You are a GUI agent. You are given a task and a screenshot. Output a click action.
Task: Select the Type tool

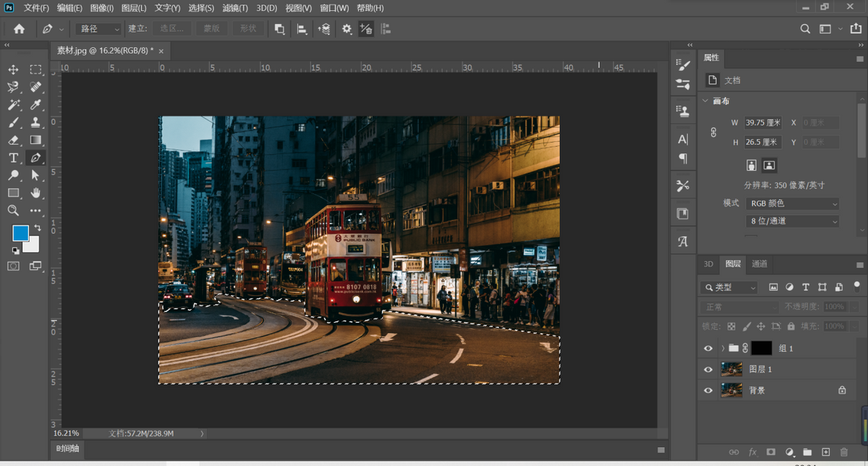13,158
